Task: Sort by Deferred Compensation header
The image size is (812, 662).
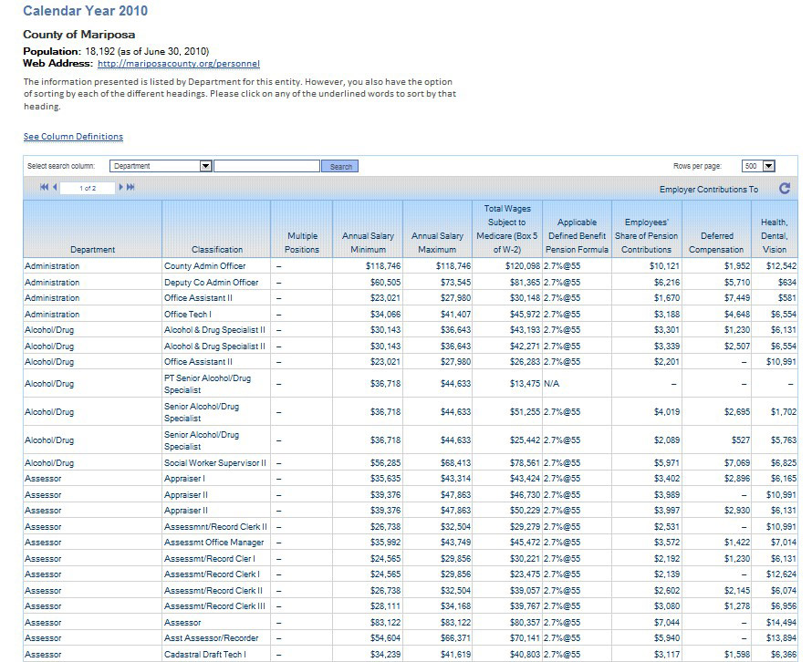Action: tap(716, 243)
